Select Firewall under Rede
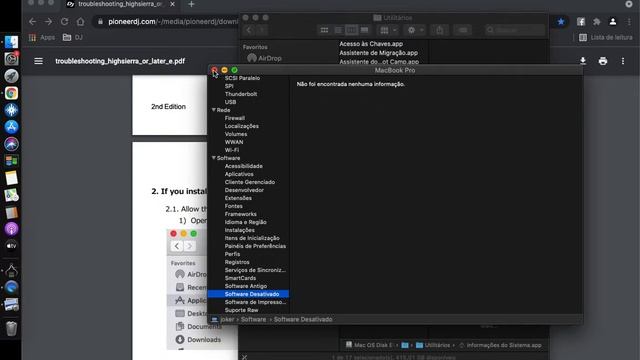Screen dimensions: 640x360 coord(235,118)
